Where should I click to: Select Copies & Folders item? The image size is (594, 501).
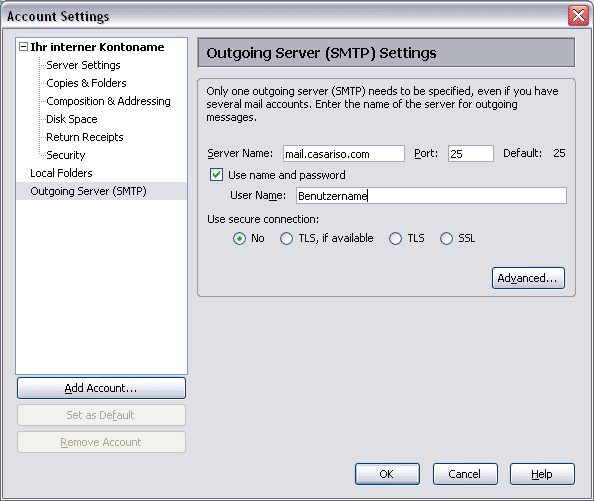pyautogui.click(x=86, y=83)
